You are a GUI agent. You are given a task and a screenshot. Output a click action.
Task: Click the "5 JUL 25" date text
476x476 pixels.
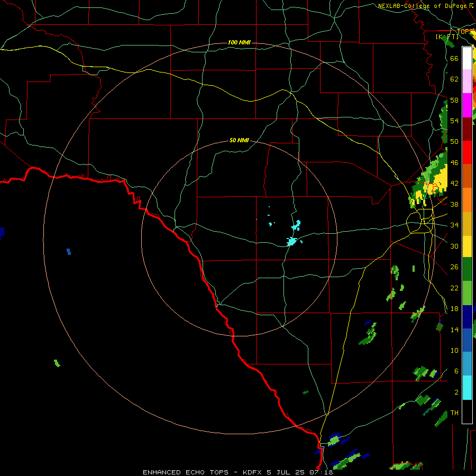pyautogui.click(x=287, y=472)
